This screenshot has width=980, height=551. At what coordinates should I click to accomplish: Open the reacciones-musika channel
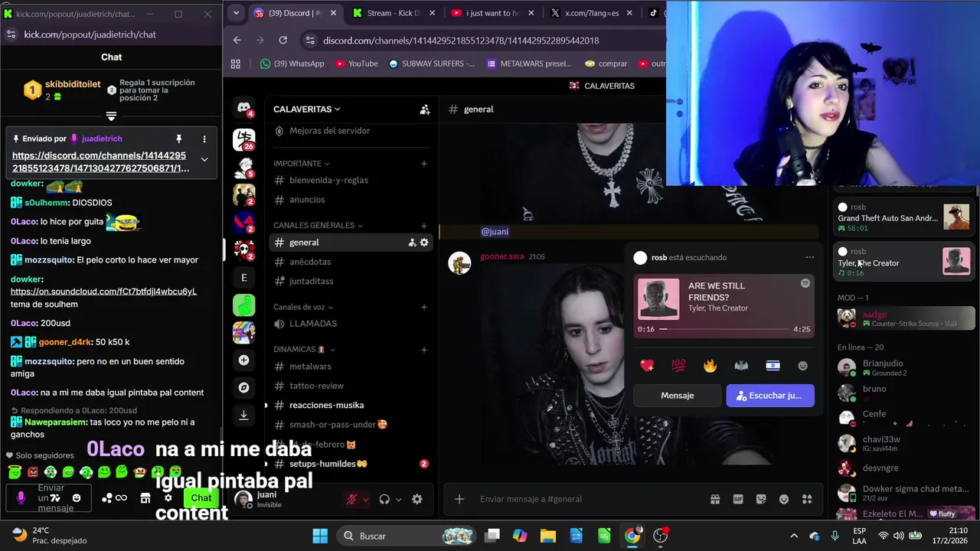coord(326,405)
